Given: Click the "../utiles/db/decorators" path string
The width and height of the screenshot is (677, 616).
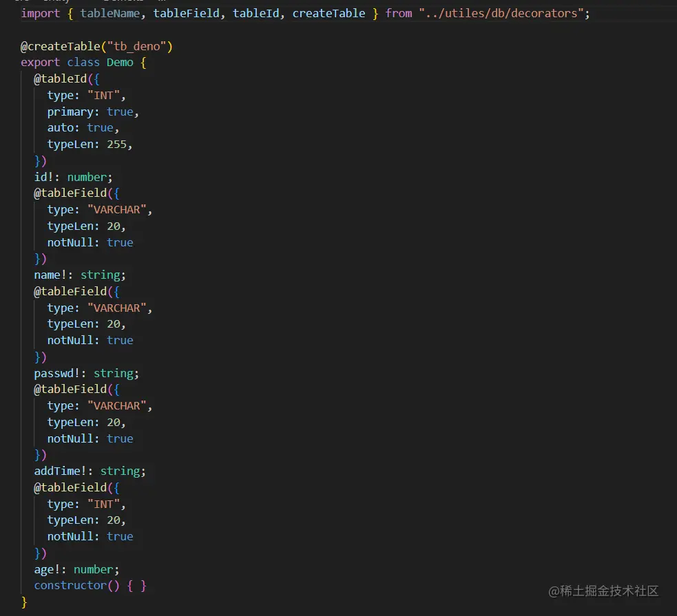Looking at the screenshot, I should pos(501,14).
